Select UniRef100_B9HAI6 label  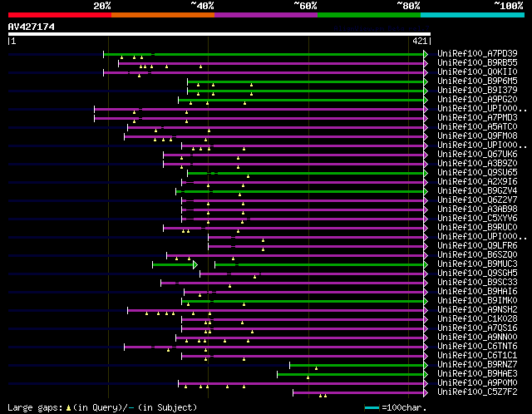pyautogui.click(x=477, y=292)
